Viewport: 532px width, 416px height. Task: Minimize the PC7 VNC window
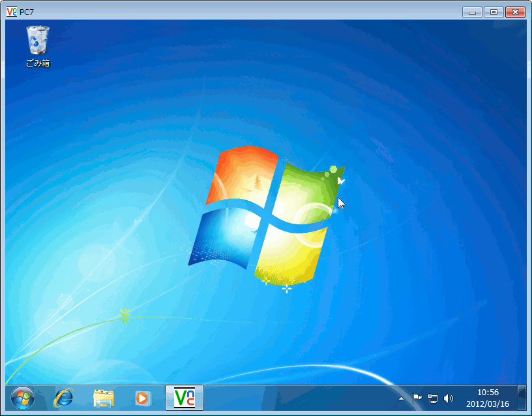coord(473,12)
